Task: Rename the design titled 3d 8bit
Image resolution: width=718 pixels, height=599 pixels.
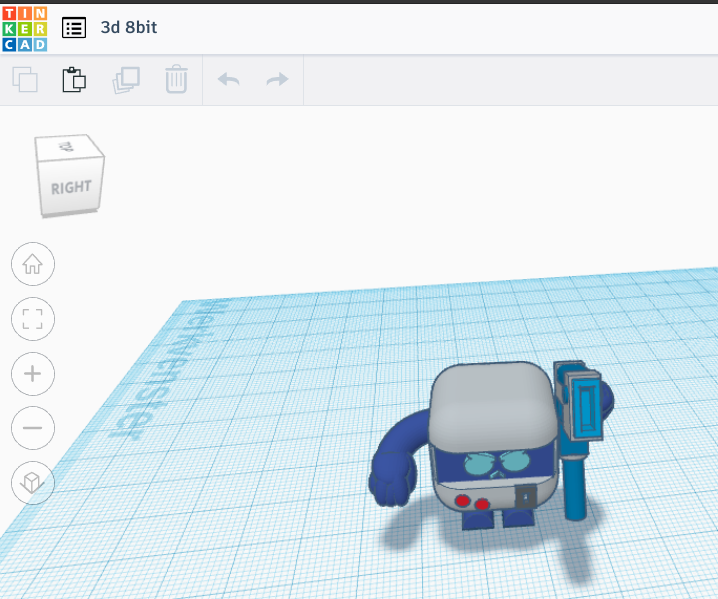Action: pos(129,27)
